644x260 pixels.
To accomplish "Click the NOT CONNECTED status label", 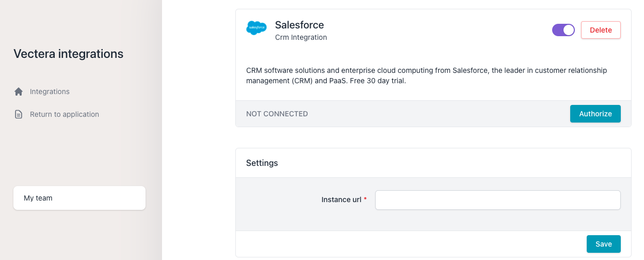I will coord(277,114).
